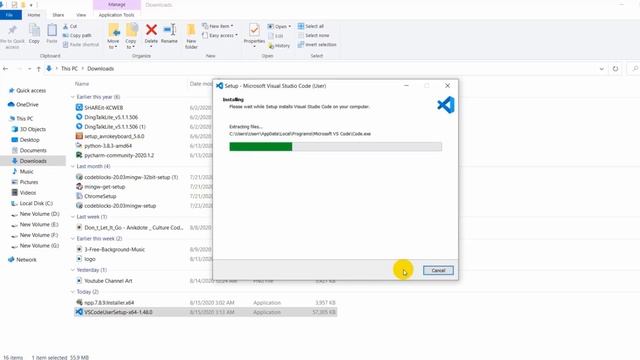
Task: Select the npp.7.8.9.Installer.x64 file
Action: 205,302
